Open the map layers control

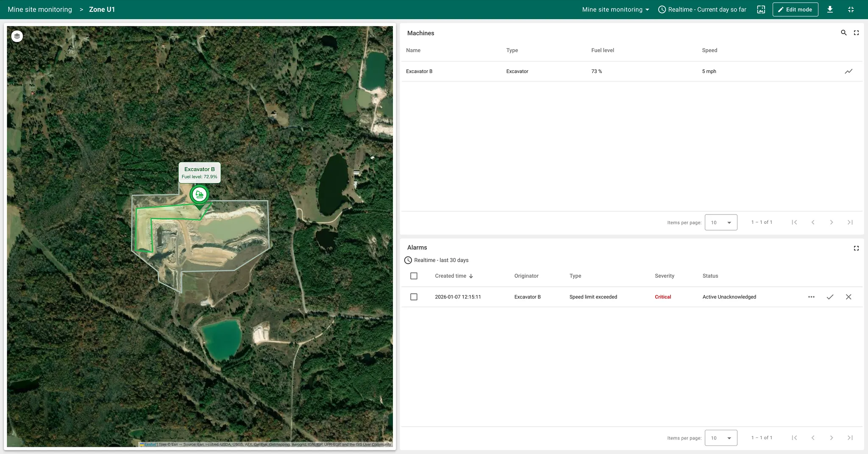17,36
